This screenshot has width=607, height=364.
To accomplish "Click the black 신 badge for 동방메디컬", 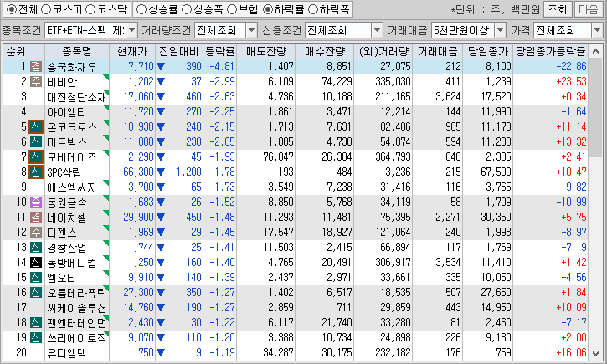I will (36, 262).
